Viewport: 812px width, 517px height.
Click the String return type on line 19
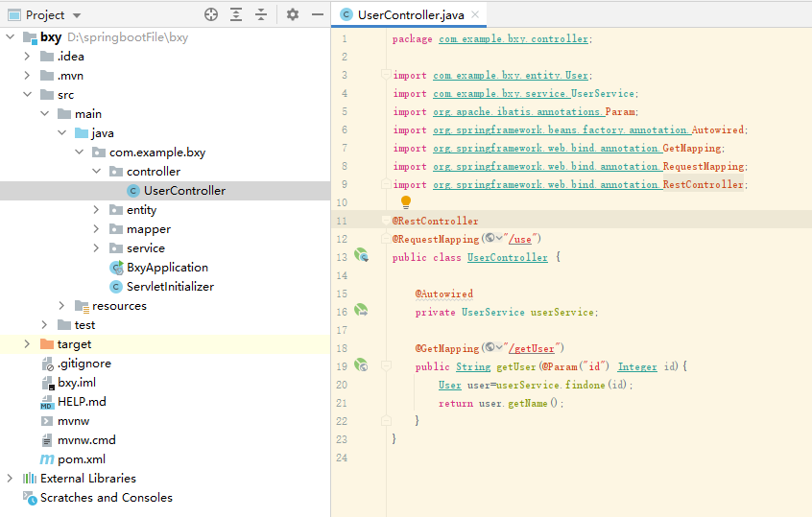click(x=473, y=366)
